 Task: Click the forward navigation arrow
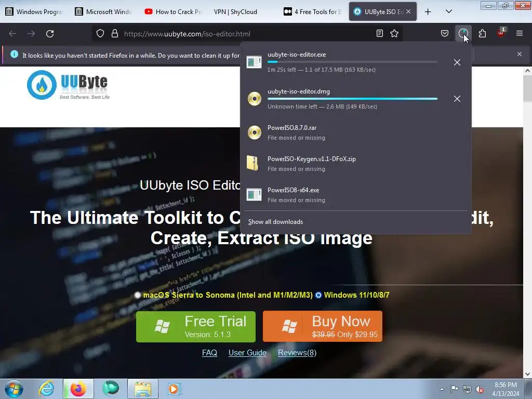(31, 34)
